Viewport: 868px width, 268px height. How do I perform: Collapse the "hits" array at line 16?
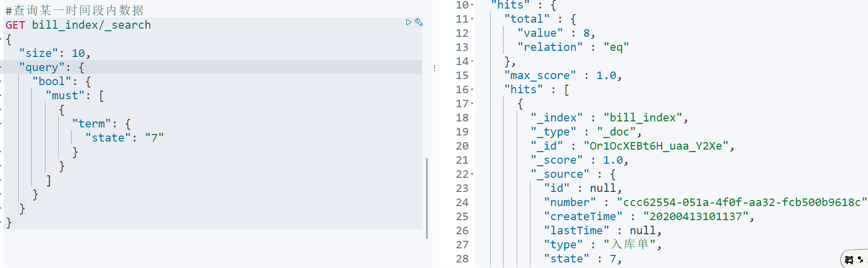pyautogui.click(x=472, y=90)
